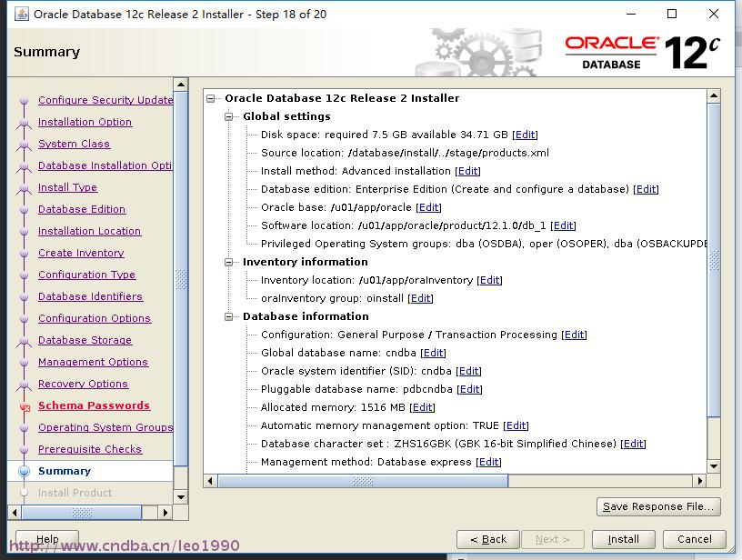Image resolution: width=742 pixels, height=560 pixels.
Task: Click summary tree scroll left arrow
Action: [211, 482]
